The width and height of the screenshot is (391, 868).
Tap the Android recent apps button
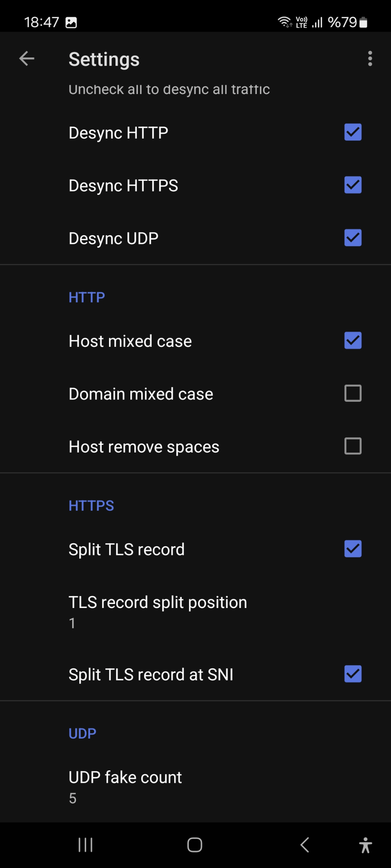pos(85,845)
